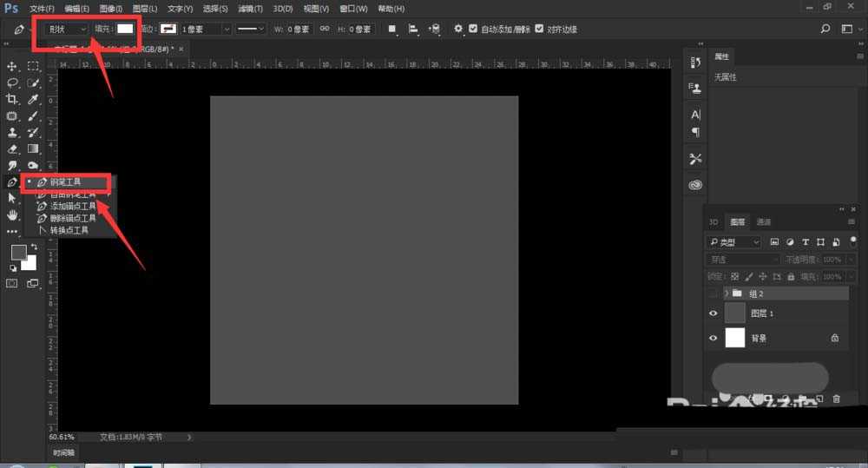868x468 pixels.
Task: Choose the Hand tool
Action: click(12, 214)
